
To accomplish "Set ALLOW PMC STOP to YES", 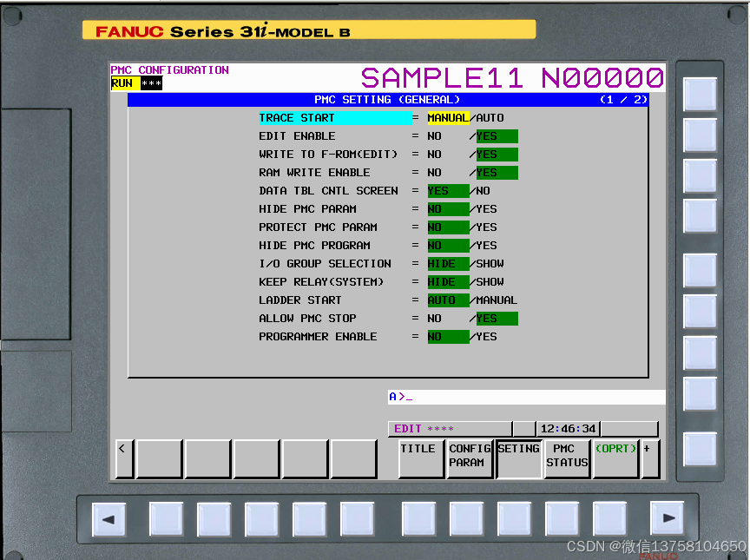I will pos(497,319).
